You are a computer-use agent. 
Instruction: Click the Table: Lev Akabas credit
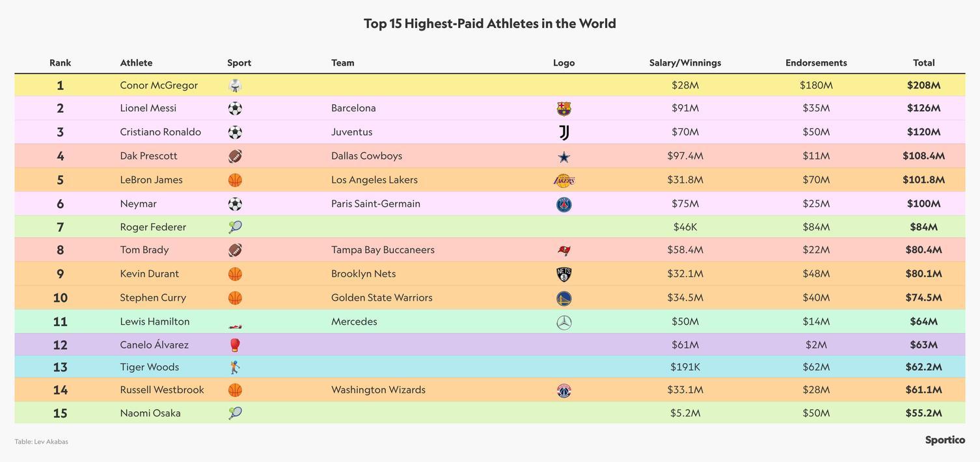[41, 442]
